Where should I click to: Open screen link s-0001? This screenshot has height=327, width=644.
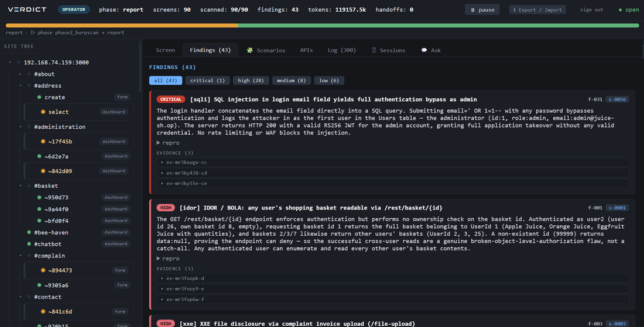617,208
